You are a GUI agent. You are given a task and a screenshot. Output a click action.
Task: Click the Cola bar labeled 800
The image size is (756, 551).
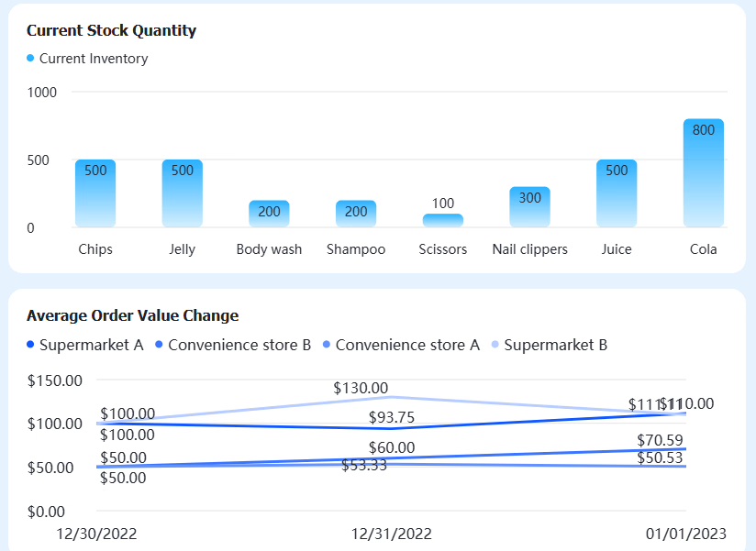704,173
